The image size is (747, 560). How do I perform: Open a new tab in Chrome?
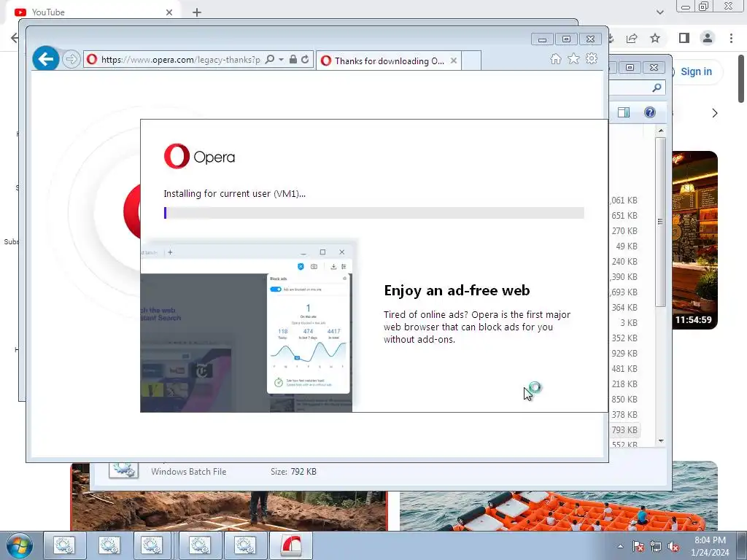[197, 12]
